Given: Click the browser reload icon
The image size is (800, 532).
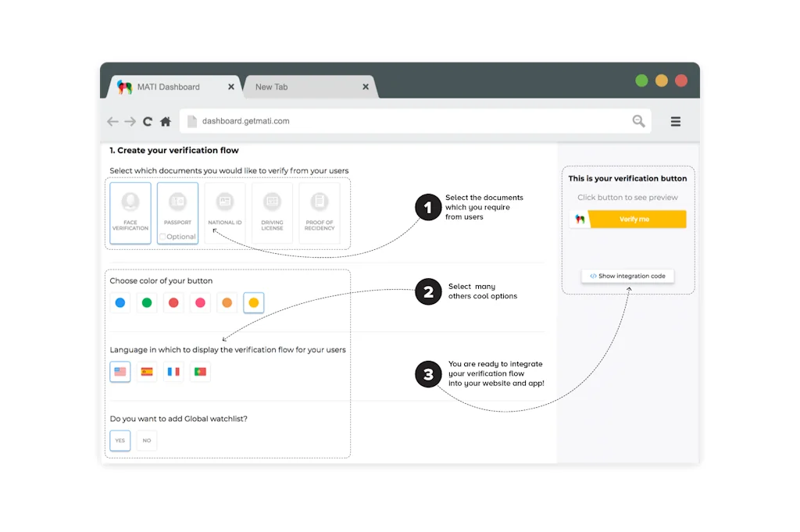Looking at the screenshot, I should pos(148,122).
